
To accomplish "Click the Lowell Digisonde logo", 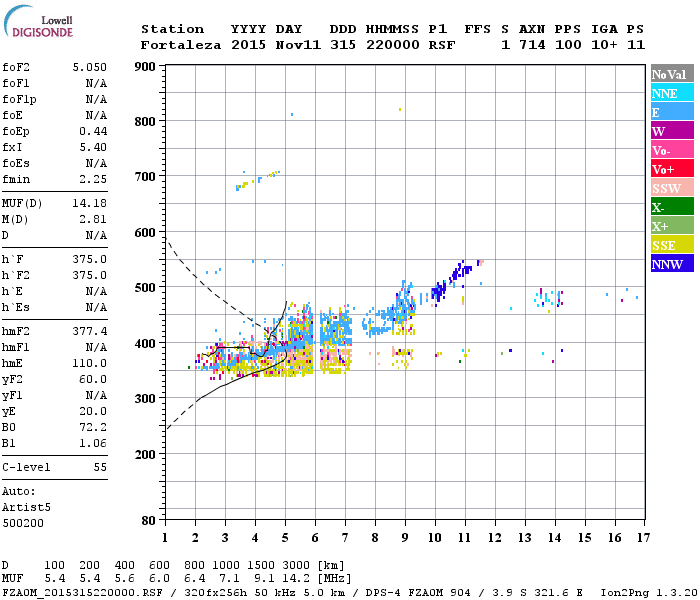I will click(38, 22).
